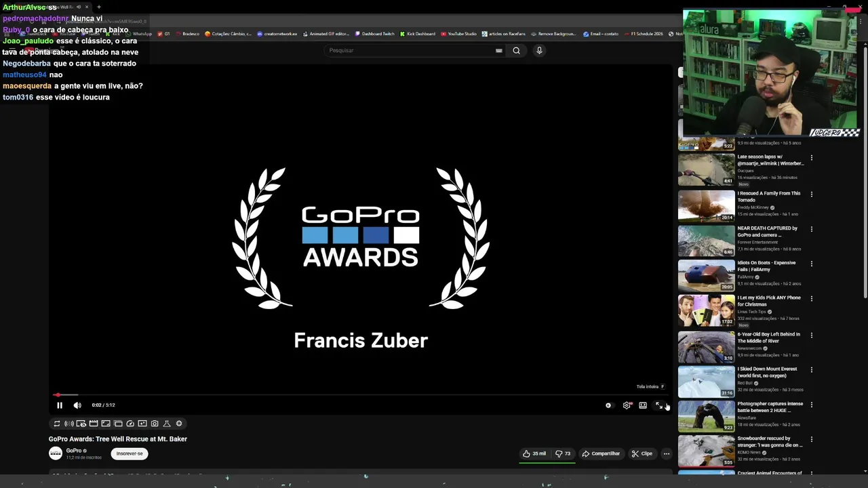Viewport: 868px width, 488px height.
Task: Open the flask experiments icon
Action: tap(167, 424)
